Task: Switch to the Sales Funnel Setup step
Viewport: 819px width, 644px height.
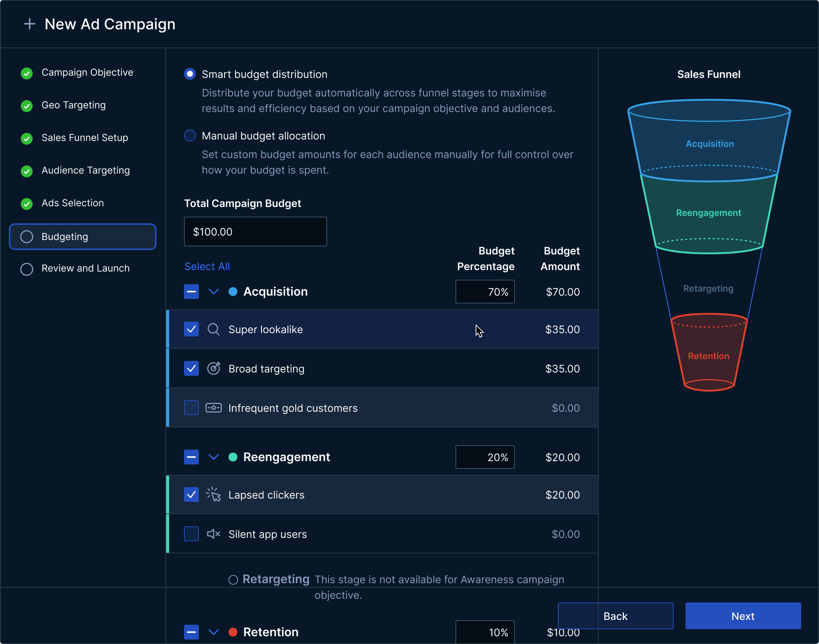Action: point(85,138)
